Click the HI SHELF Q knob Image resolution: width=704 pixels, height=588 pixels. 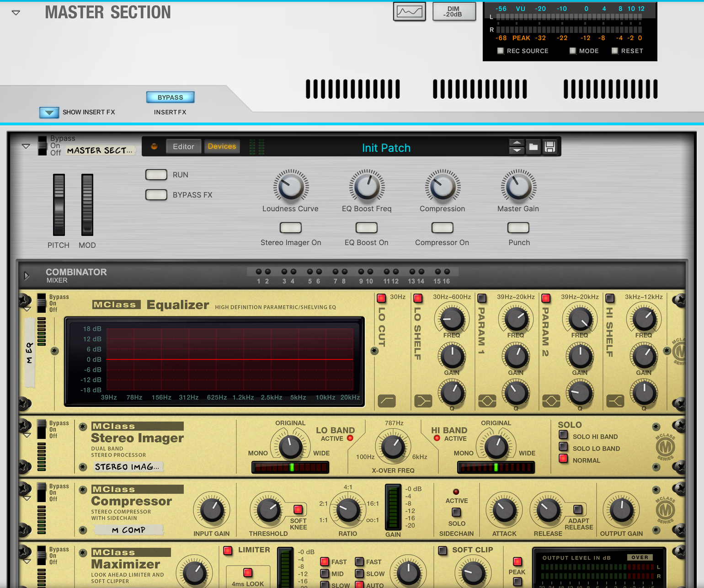(x=644, y=392)
